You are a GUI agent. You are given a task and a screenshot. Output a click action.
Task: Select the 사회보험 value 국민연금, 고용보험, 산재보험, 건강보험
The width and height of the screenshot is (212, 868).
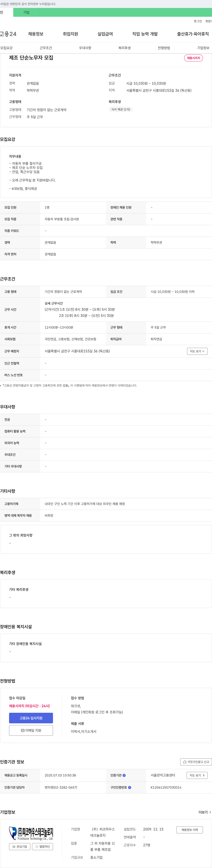70,339
